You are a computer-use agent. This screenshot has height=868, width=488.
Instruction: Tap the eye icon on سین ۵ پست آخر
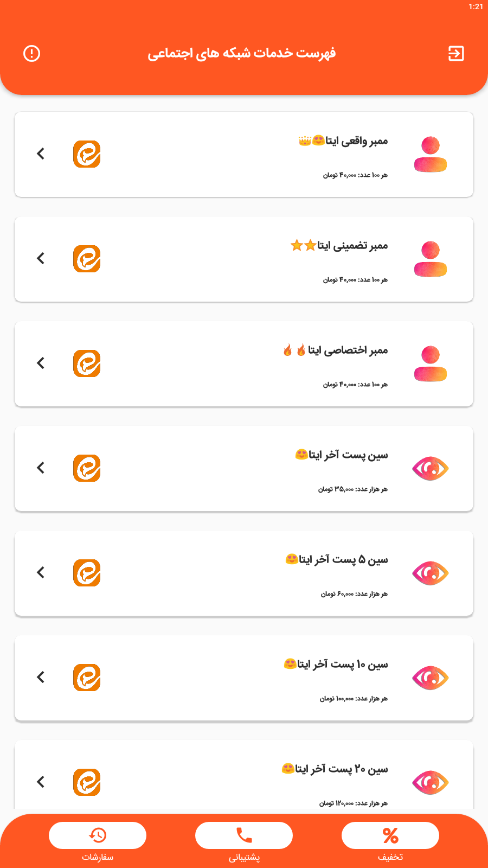431,573
